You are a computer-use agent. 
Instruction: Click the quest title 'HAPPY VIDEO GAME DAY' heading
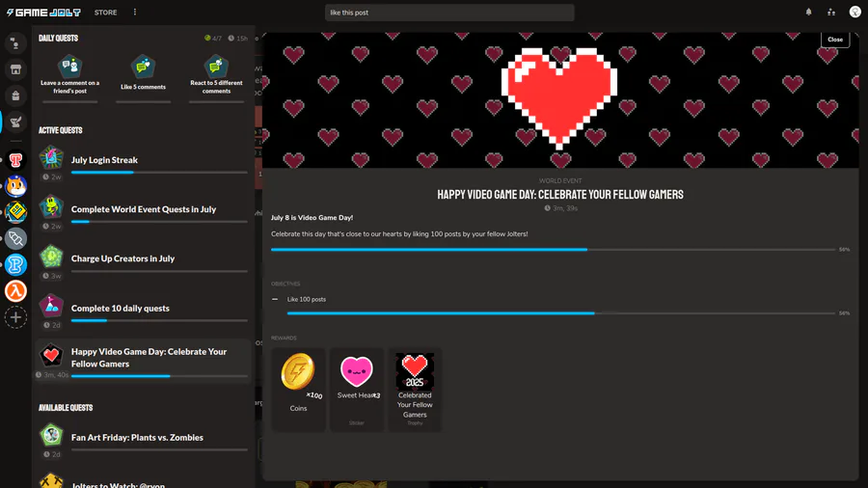click(560, 195)
